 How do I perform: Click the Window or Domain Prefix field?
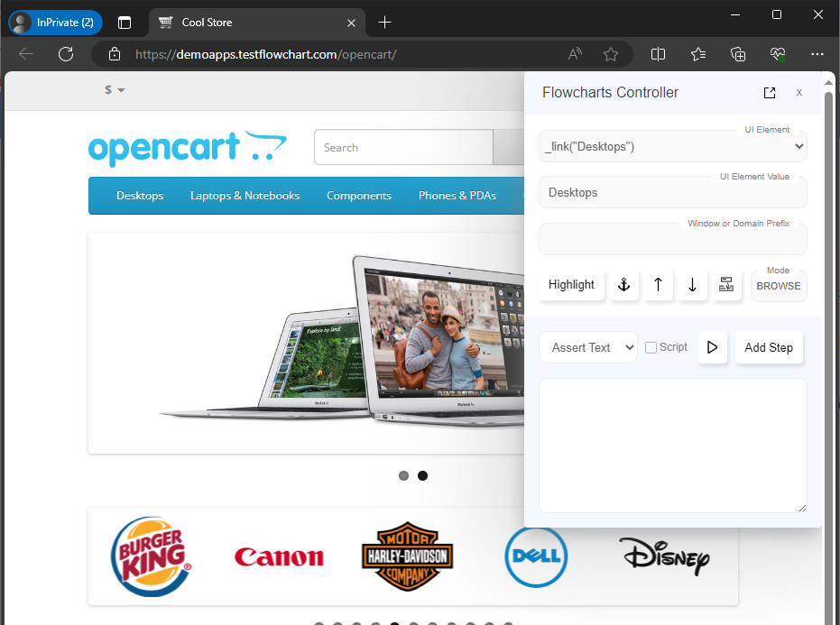point(672,240)
